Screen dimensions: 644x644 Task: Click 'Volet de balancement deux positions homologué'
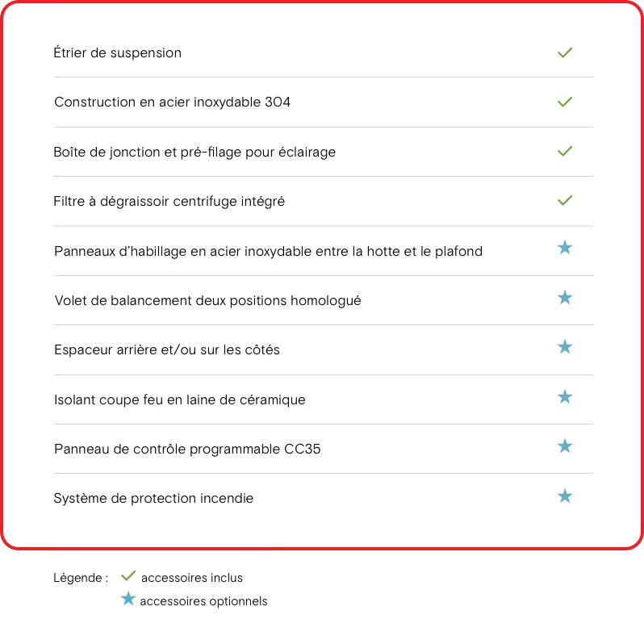[x=207, y=301]
